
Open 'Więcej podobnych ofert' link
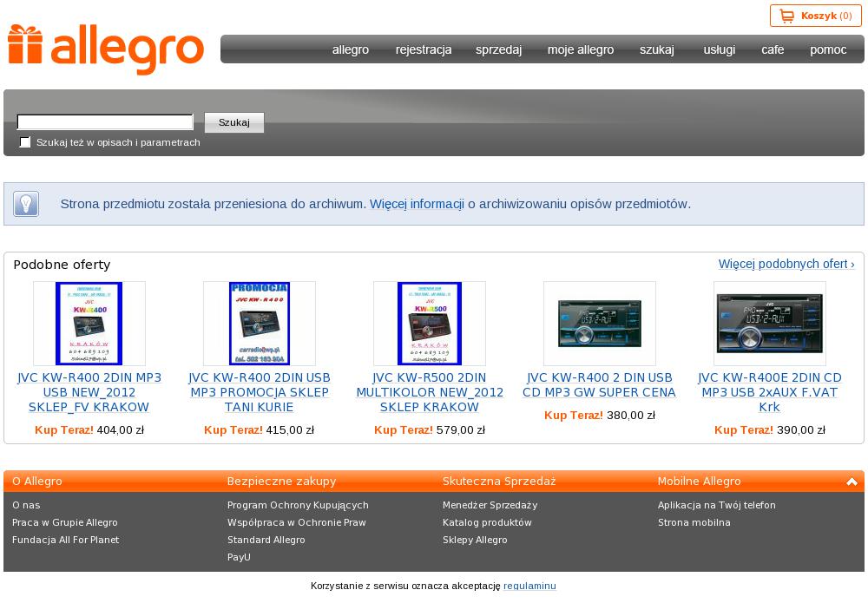click(x=786, y=264)
